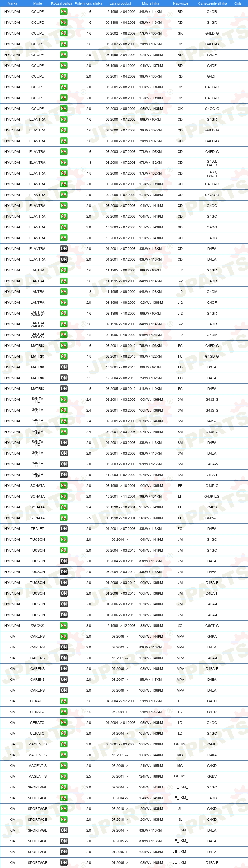Click petrol icon for MAGENTIS 124kW / 169KM
This screenshot has height=868, width=248.
click(63, 776)
